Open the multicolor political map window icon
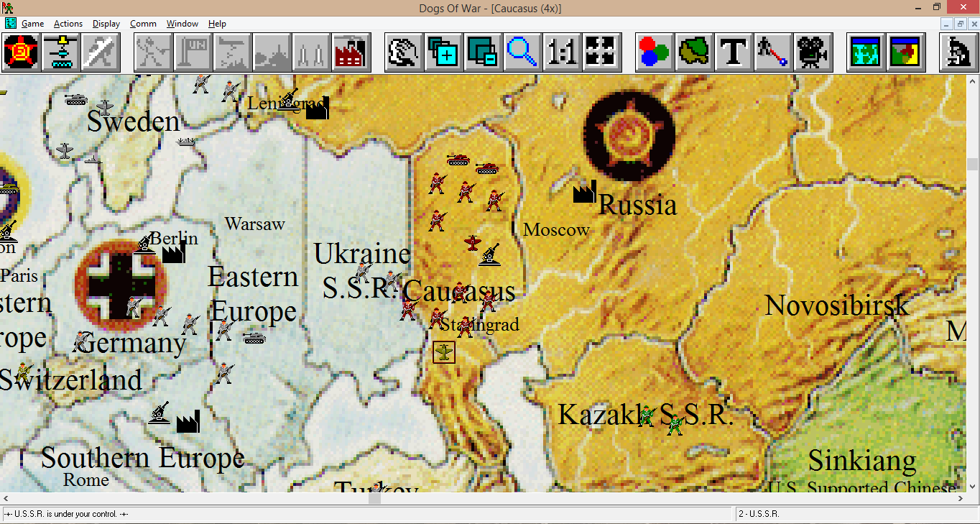980x524 pixels. click(905, 52)
